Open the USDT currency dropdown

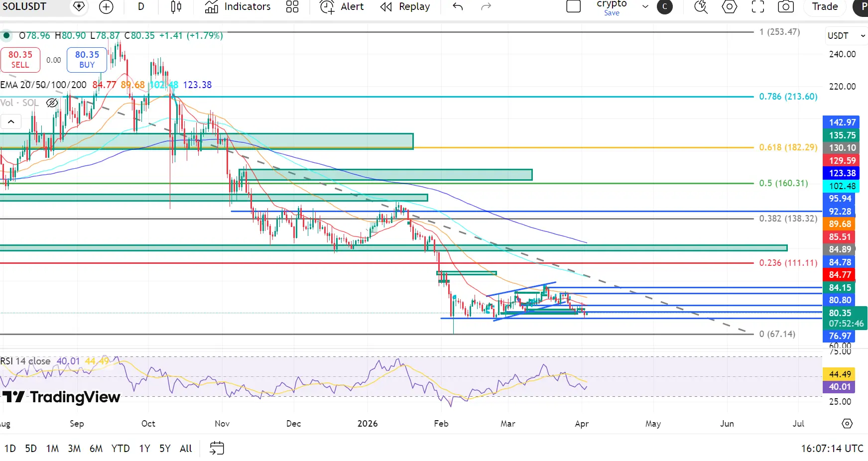(846, 36)
